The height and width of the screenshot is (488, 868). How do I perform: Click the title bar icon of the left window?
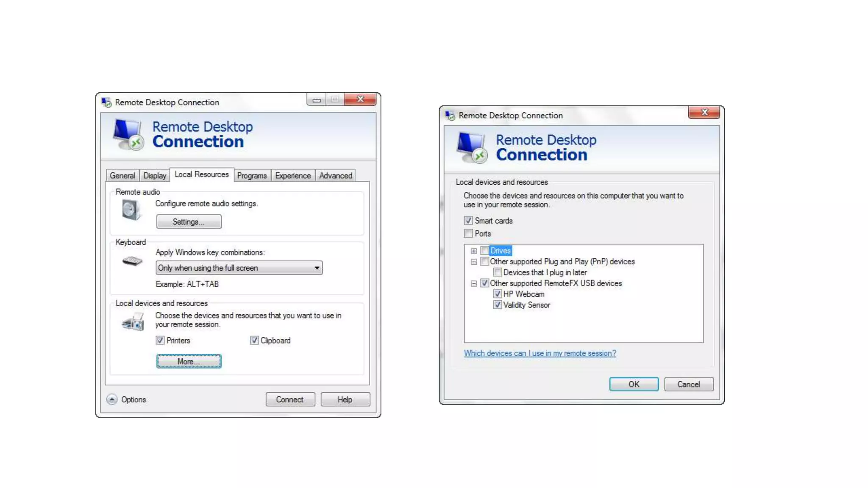tap(106, 102)
